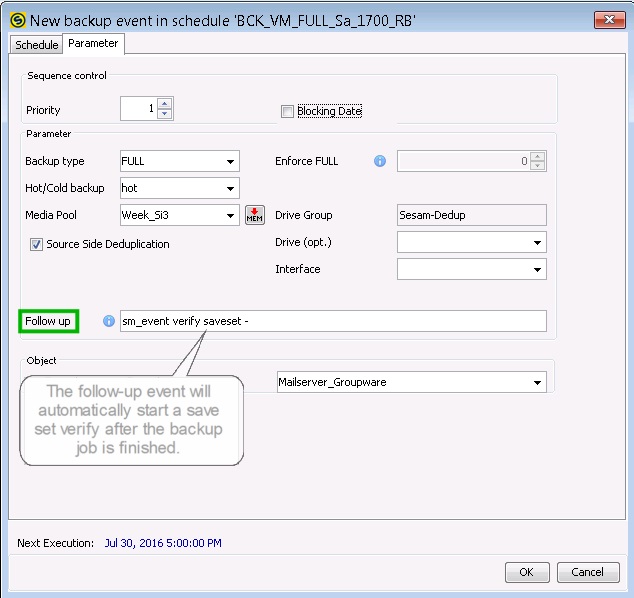
Task: Open the Hot/Cold backup dropdown
Action: pos(230,188)
